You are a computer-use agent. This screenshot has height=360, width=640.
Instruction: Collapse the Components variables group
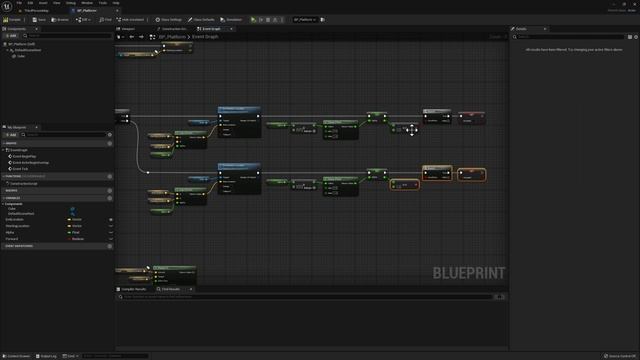(x=3, y=204)
